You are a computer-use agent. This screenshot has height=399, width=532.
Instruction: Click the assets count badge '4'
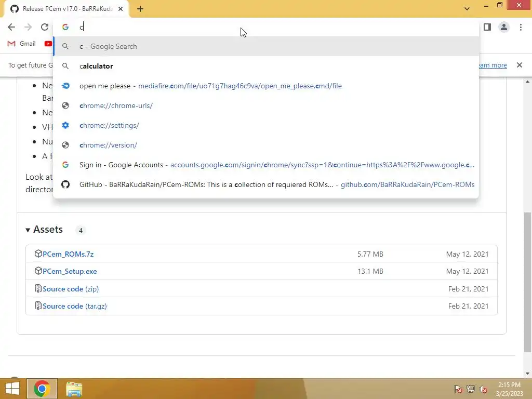[81, 230]
